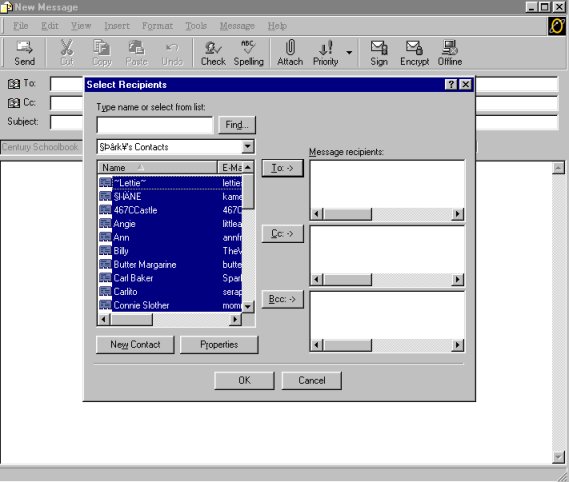Click the Find... button
569x482 pixels.
(237, 125)
